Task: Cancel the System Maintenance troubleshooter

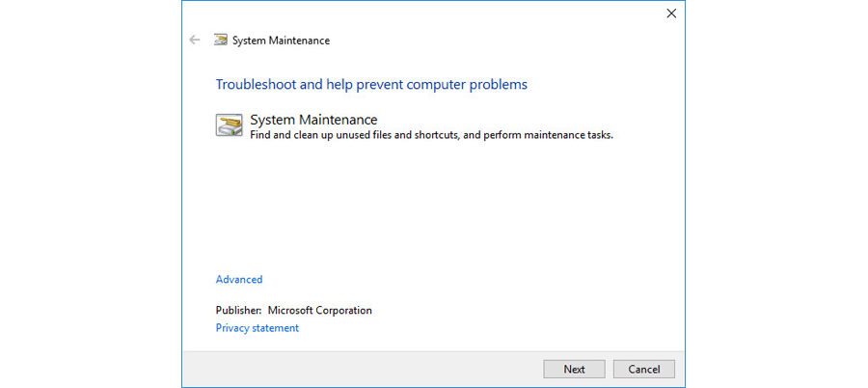Action: tap(644, 369)
